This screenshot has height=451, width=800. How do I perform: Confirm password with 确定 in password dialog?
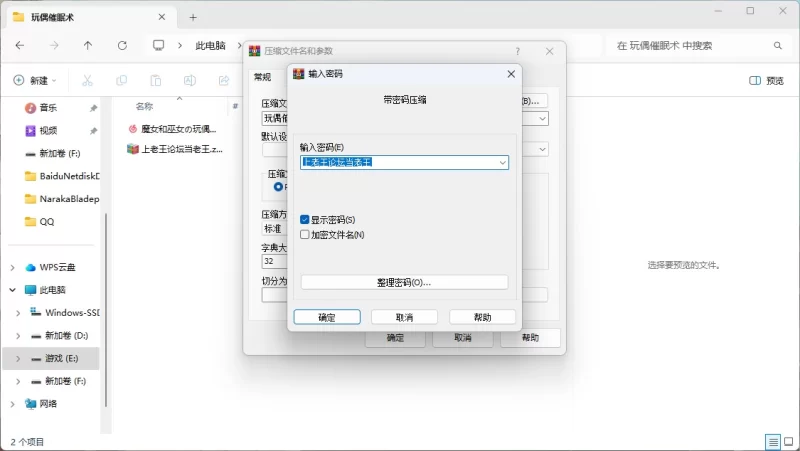point(327,317)
